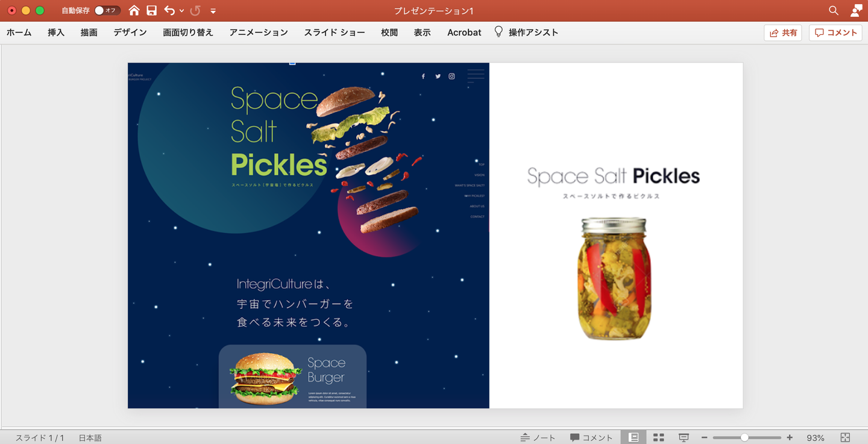Click the Instagram icon in the slide
Screen dimensions: 868x444
451,77
